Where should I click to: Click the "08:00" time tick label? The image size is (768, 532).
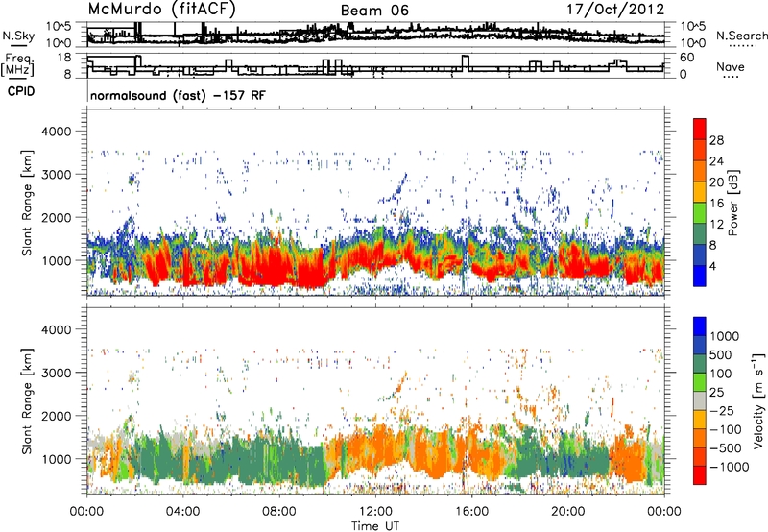tap(278, 512)
